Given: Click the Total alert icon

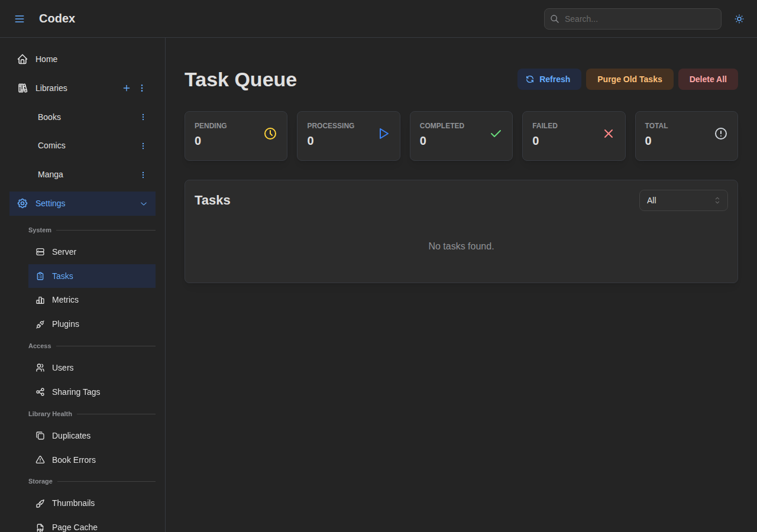Looking at the screenshot, I should [721, 133].
